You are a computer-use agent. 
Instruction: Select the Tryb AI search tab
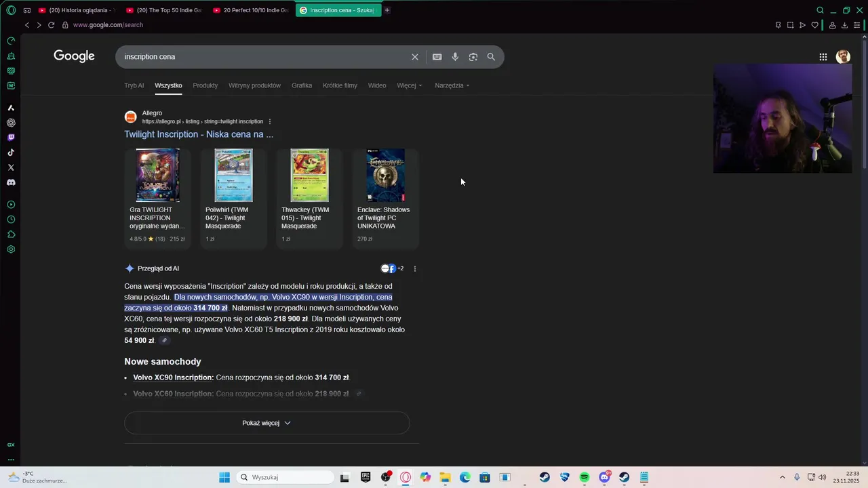(x=134, y=85)
